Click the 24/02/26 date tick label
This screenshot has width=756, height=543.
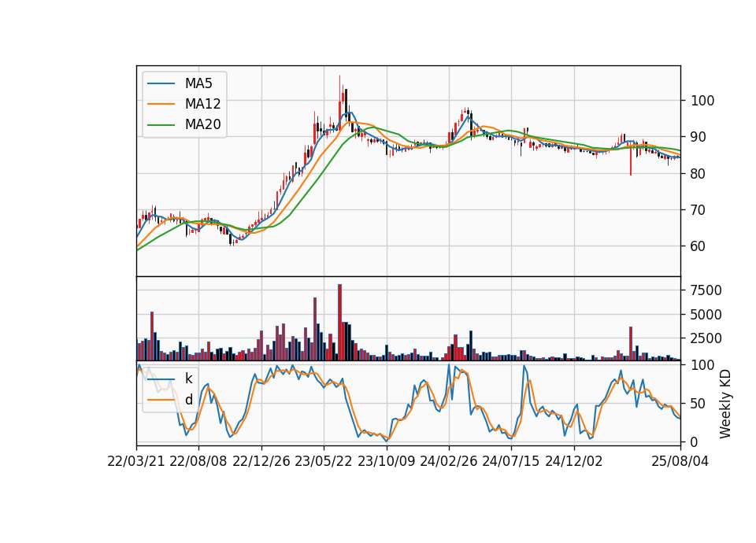coord(448,461)
